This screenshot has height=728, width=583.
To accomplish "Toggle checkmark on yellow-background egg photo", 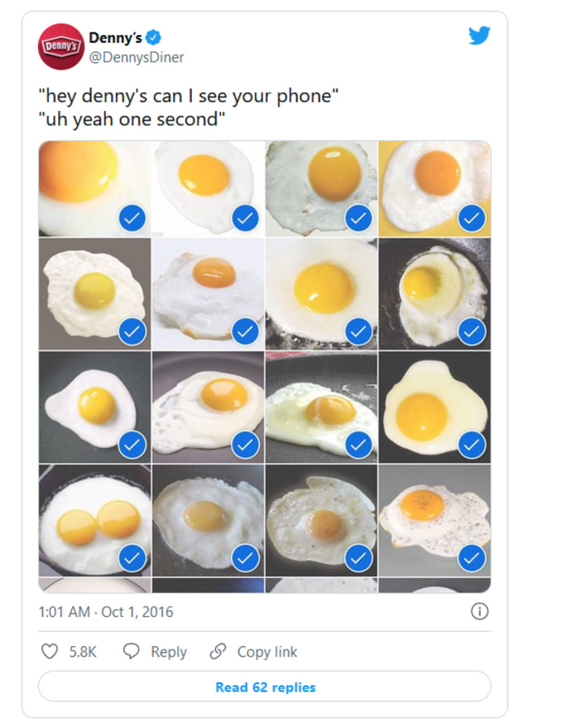I will pyautogui.click(x=471, y=218).
